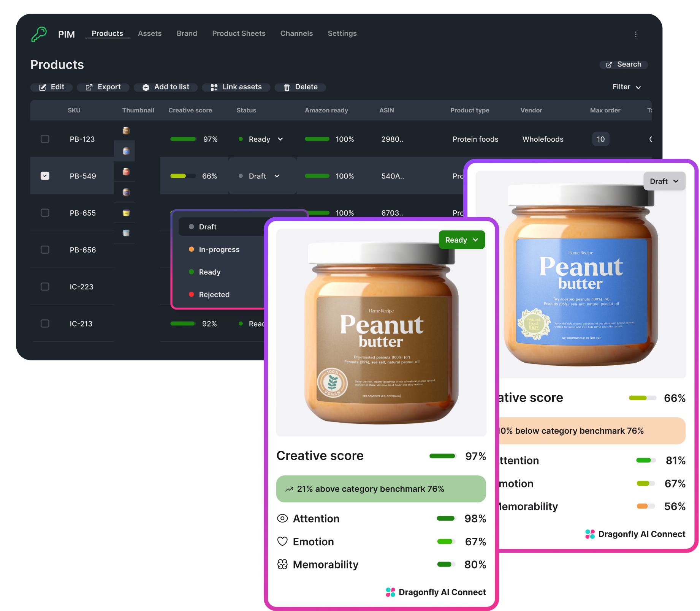Click the Add to list plus icon
Viewport: 700px width, 611px height.
click(x=146, y=87)
